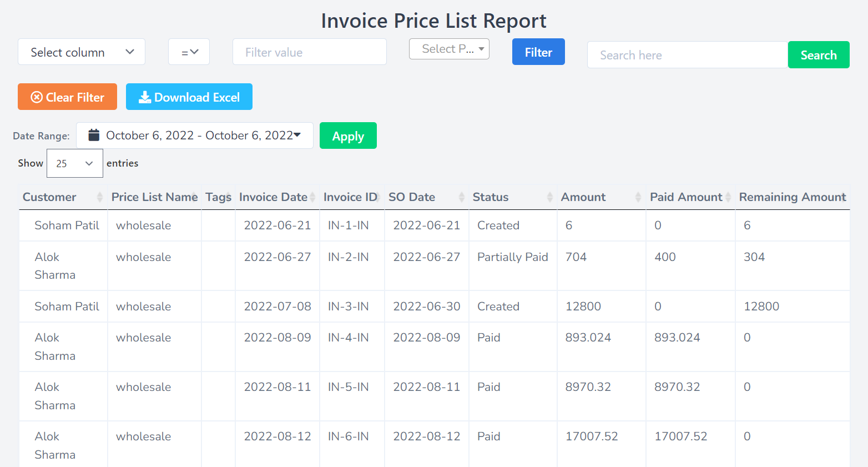The height and width of the screenshot is (467, 868).
Task: Click Created status in IN-1-IN row
Action: [x=498, y=225]
